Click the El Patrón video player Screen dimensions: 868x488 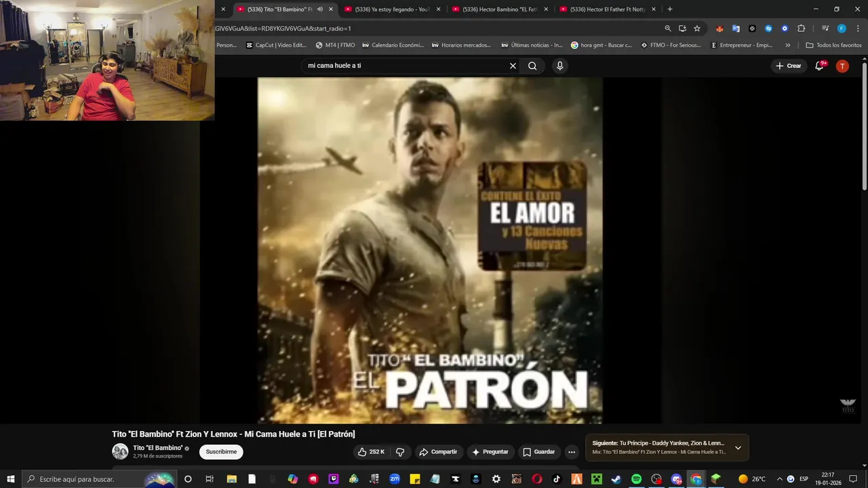click(430, 250)
